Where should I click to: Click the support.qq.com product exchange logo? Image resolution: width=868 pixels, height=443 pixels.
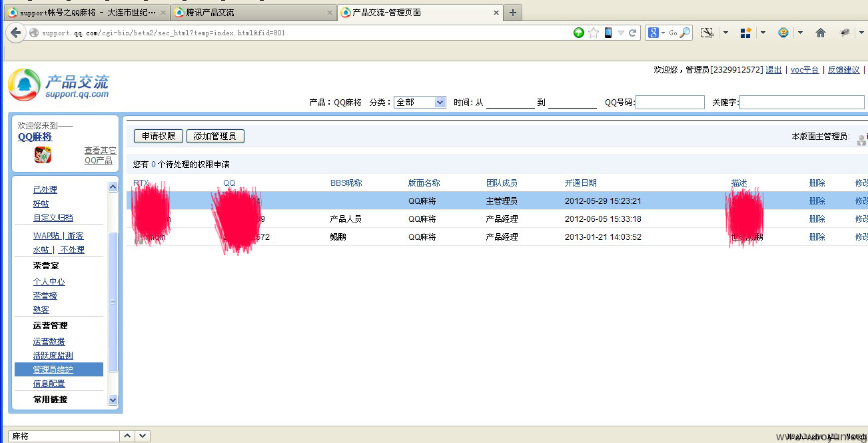[x=59, y=85]
